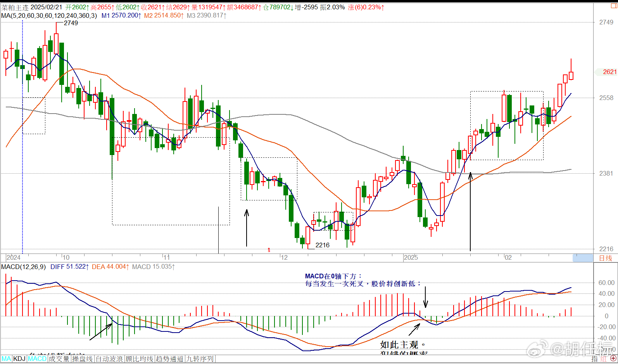
Task: Click the MA parameters label MA(5,20,60,30,60,120,240,360,3)
Action: pyautogui.click(x=49, y=16)
